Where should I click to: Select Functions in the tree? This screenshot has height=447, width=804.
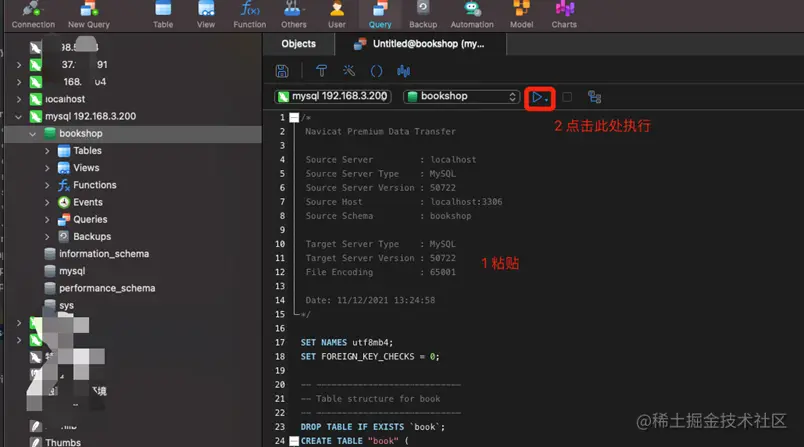click(95, 185)
